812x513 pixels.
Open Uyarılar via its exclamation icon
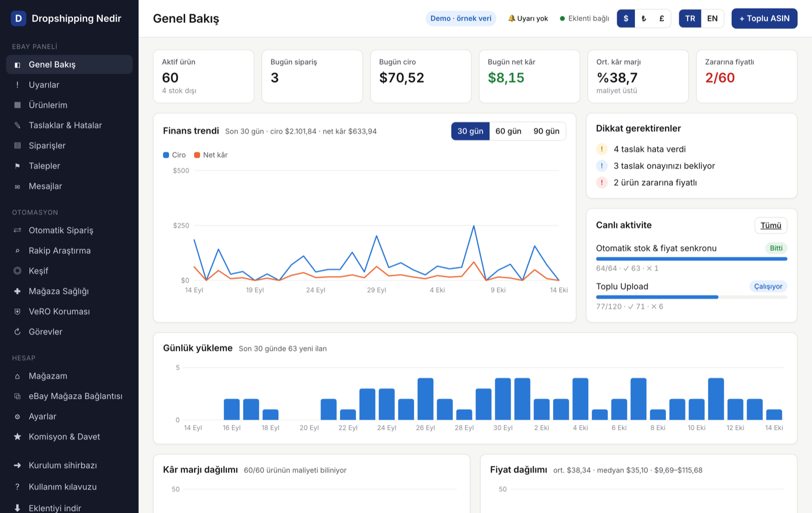(x=17, y=85)
